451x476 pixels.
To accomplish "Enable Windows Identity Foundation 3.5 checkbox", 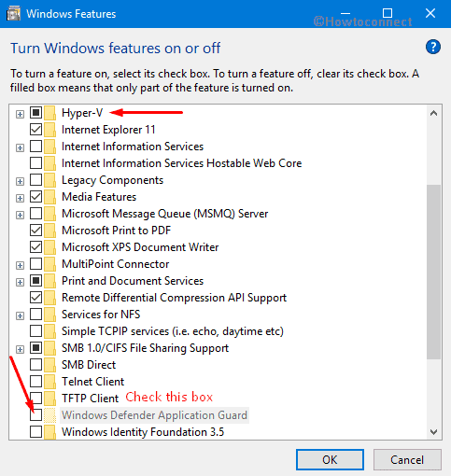I will tap(35, 431).
